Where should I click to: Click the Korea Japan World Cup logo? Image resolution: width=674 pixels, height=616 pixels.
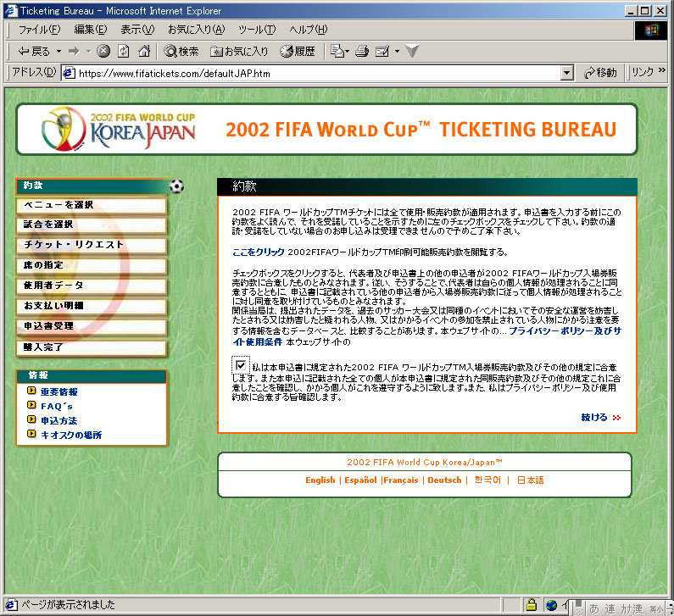(119, 129)
